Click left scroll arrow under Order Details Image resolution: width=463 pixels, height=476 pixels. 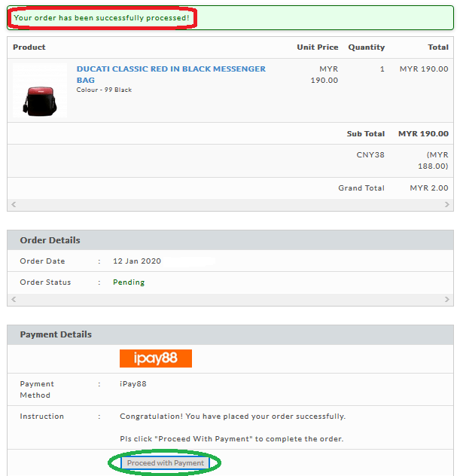click(13, 300)
